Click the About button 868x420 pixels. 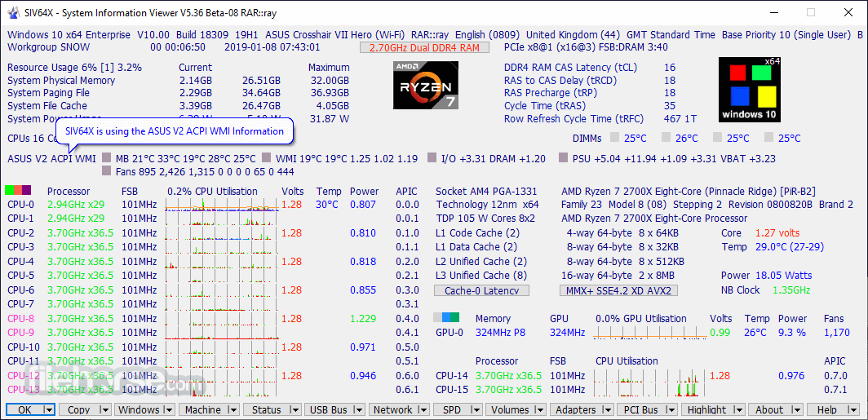click(769, 410)
